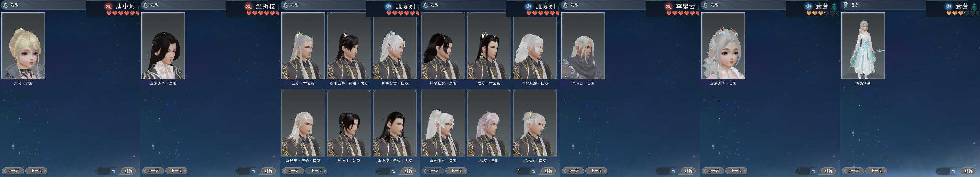
Task: Click 跳转 in the 李星云 panel
Action: (x=688, y=171)
